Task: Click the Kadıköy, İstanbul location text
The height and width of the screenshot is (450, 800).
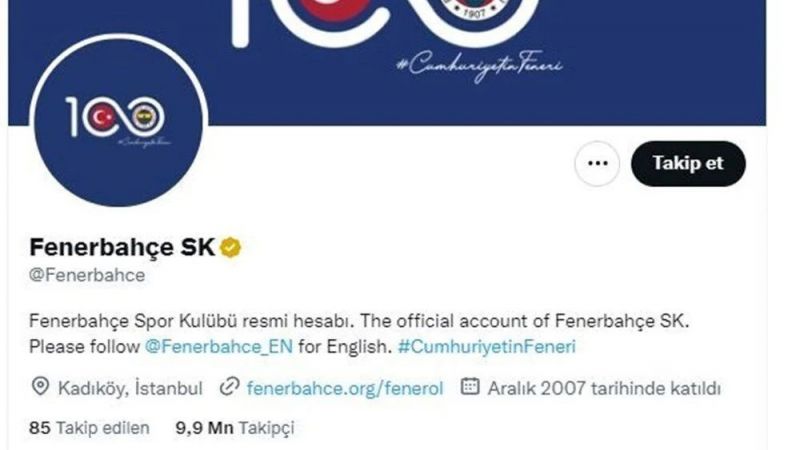Action: click(x=130, y=389)
